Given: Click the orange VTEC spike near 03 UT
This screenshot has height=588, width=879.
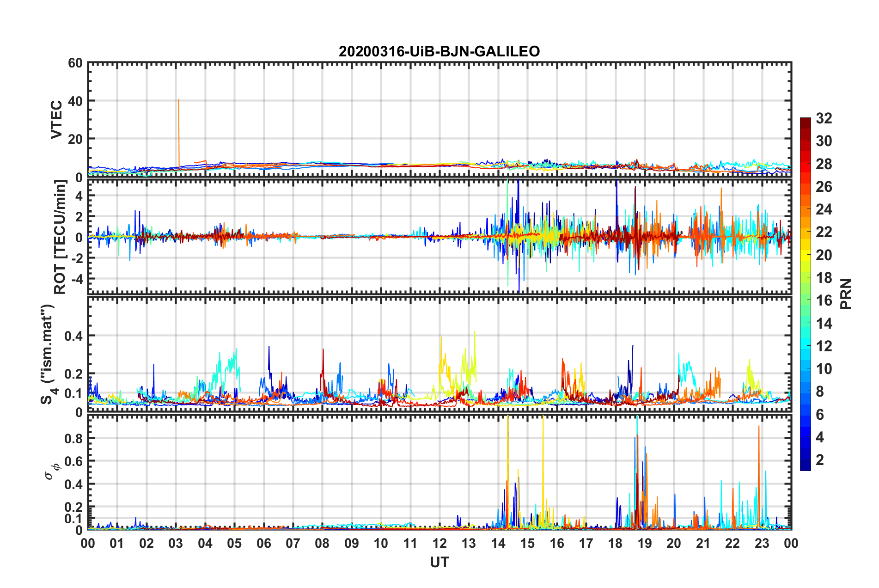Looking at the screenshot, I should pos(178,133).
